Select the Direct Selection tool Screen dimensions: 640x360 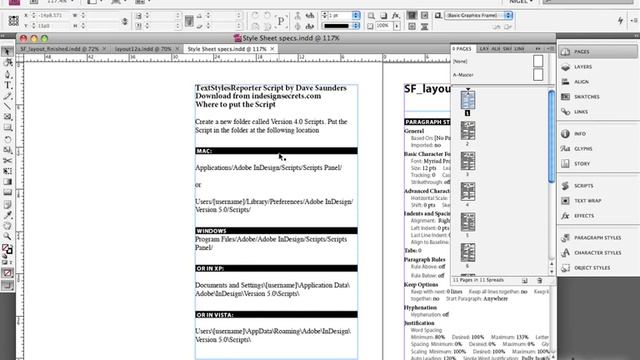[7, 62]
